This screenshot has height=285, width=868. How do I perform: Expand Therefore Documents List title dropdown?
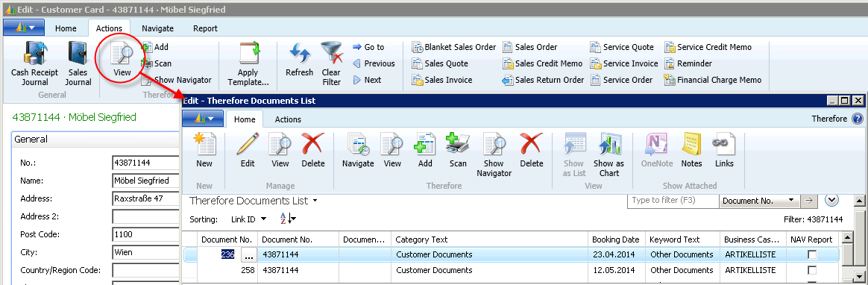tap(315, 201)
